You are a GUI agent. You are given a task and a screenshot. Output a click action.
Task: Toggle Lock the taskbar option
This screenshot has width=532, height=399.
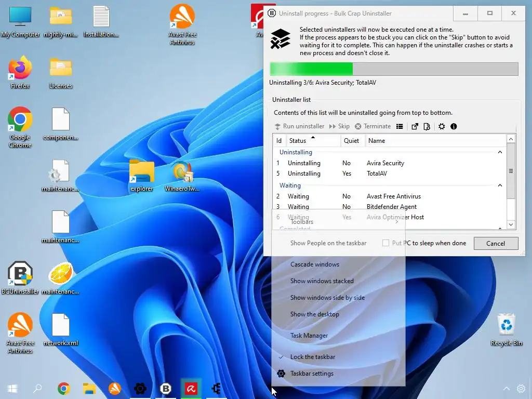338,357
